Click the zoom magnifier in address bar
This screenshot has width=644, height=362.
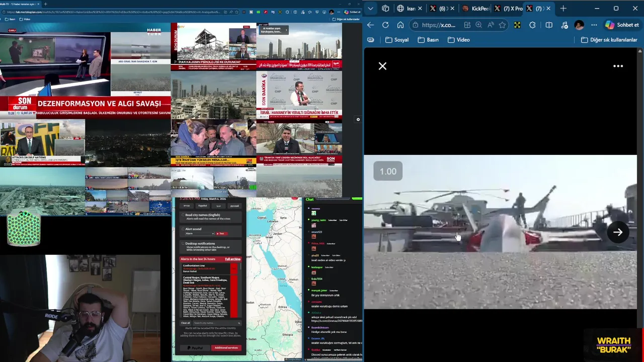(x=478, y=25)
